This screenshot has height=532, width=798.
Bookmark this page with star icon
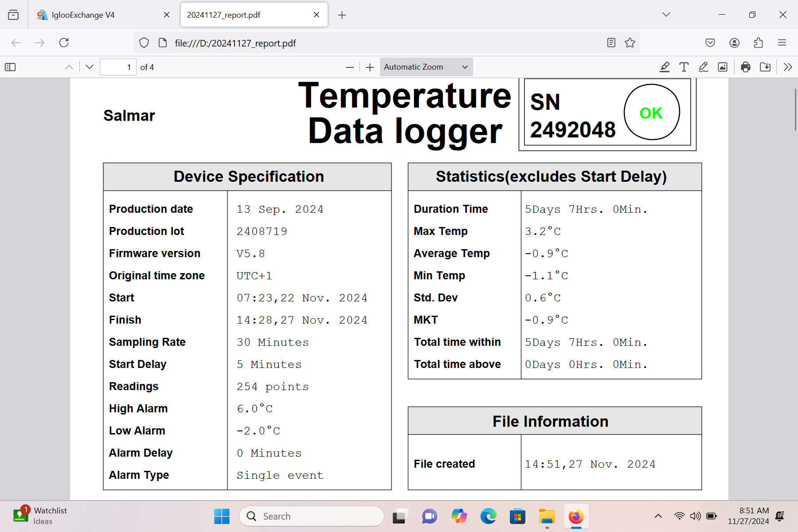point(630,43)
